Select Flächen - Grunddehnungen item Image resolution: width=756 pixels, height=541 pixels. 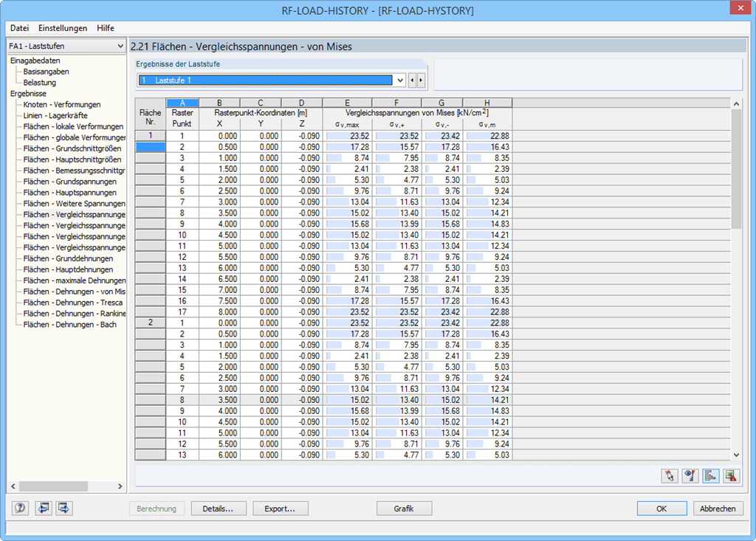(68, 258)
